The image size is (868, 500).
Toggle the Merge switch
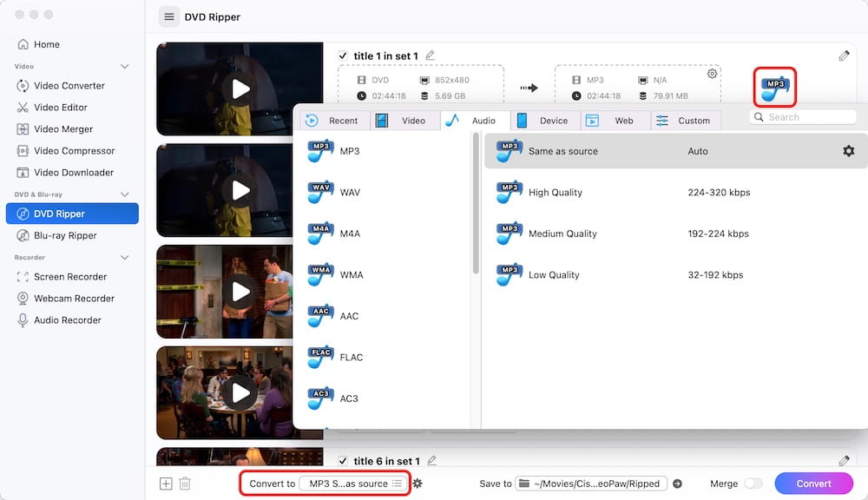[753, 484]
